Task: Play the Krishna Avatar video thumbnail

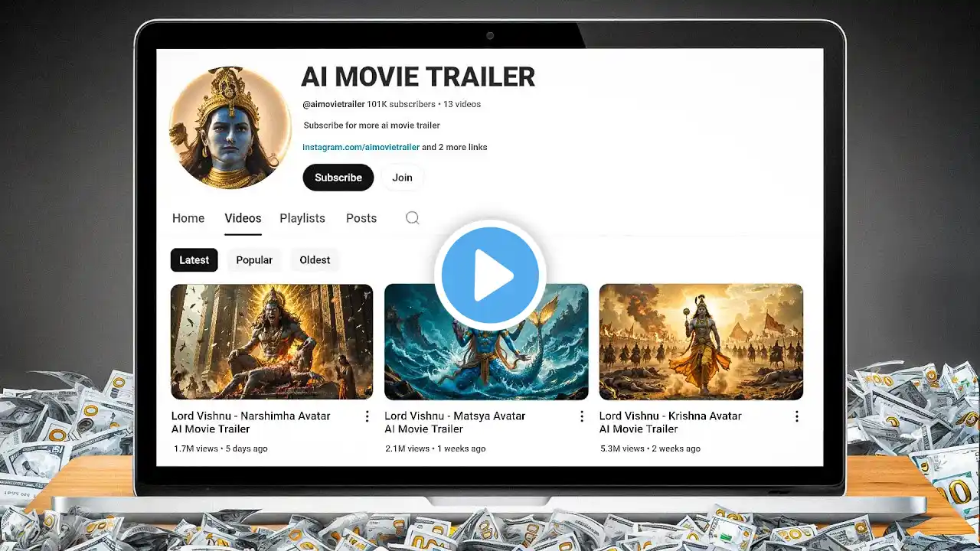Action: [x=701, y=342]
